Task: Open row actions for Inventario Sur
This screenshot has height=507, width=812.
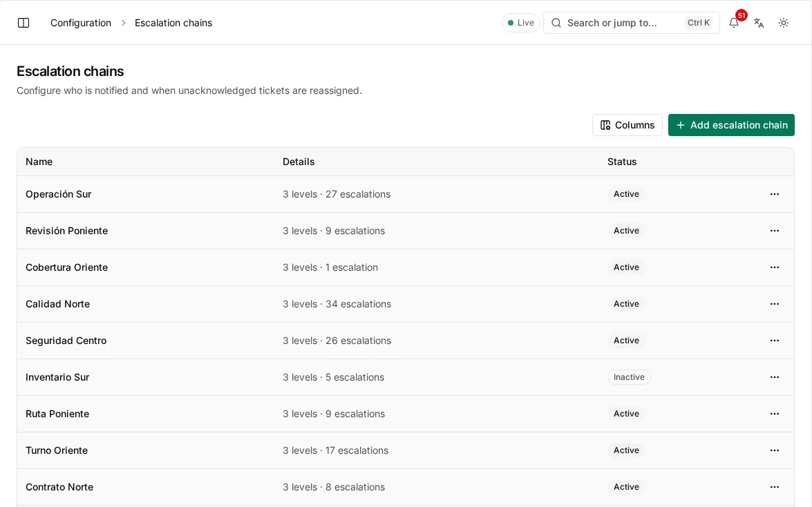Action: tap(775, 377)
